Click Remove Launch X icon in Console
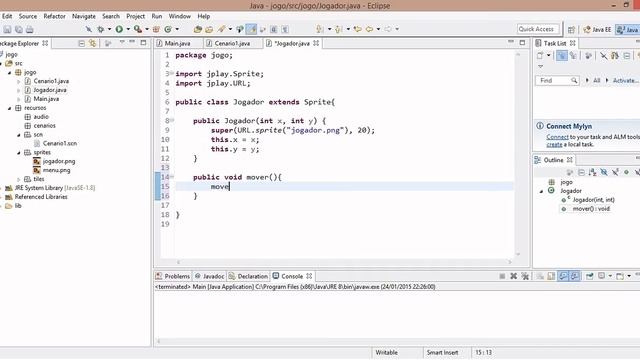The height and width of the screenshot is (360, 640). [513, 276]
